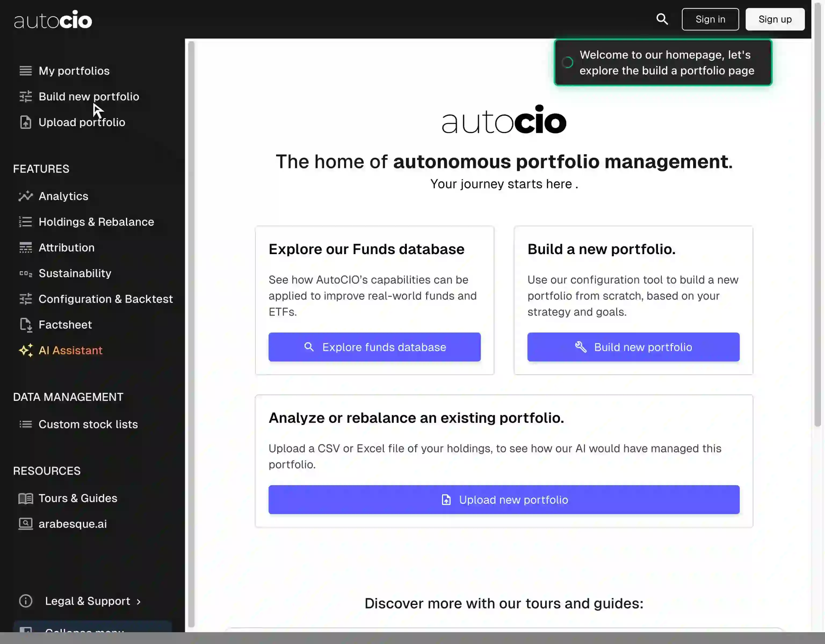
Task: Click the Upload new portfolio button
Action: coord(504,499)
